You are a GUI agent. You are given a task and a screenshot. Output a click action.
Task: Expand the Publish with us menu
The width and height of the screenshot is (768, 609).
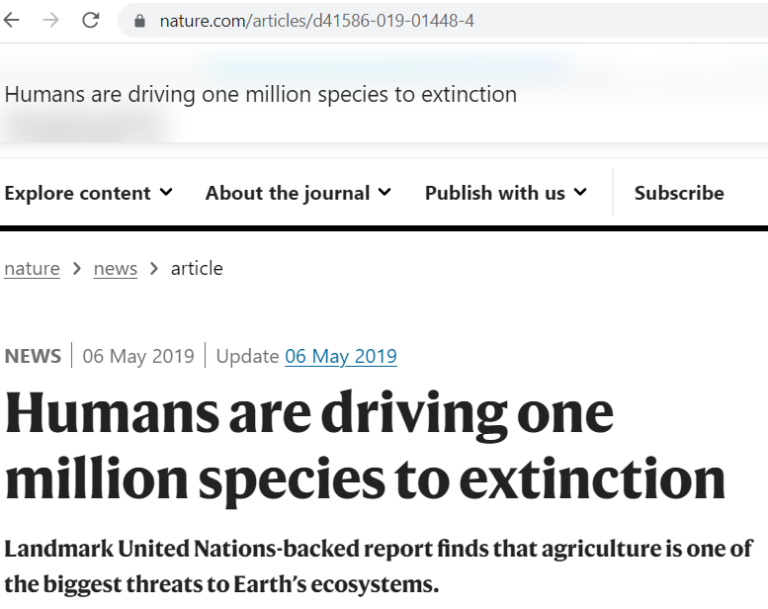click(x=505, y=193)
